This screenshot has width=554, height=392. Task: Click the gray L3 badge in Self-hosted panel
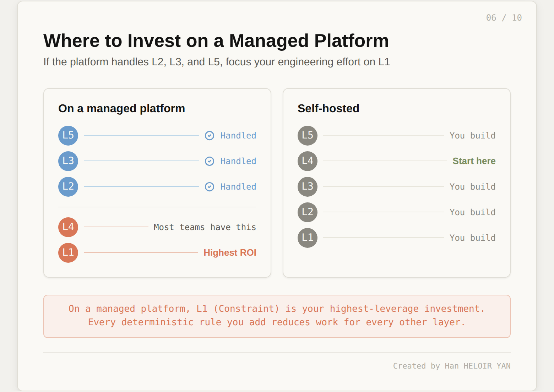tap(307, 186)
